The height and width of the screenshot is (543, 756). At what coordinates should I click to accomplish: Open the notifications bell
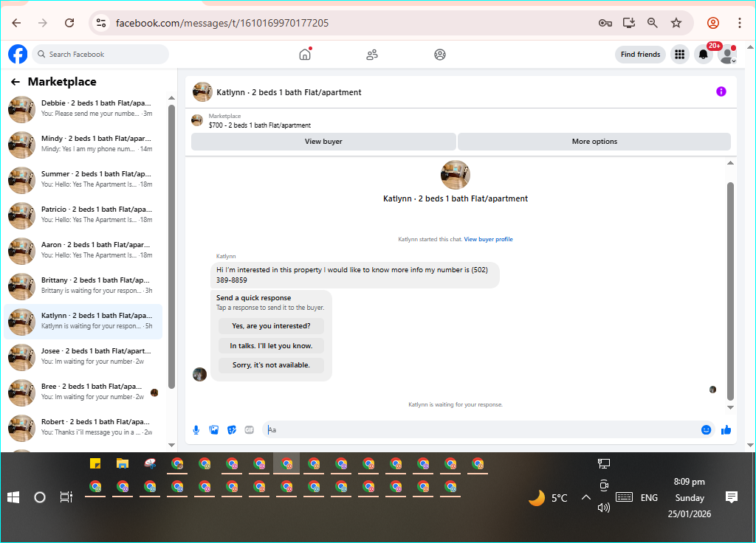click(704, 55)
